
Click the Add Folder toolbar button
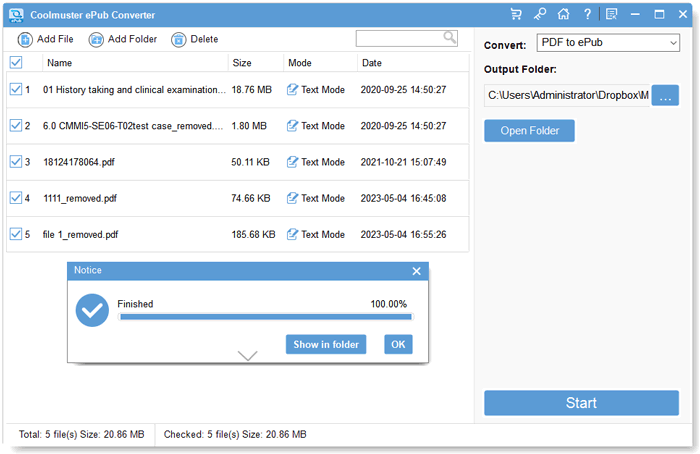pos(122,39)
